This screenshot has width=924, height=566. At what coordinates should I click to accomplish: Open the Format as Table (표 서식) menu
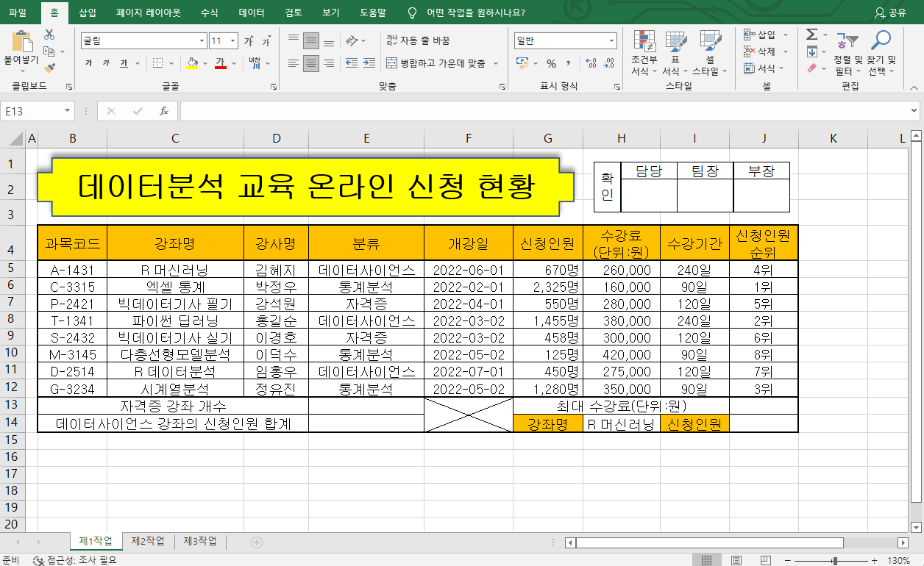675,53
